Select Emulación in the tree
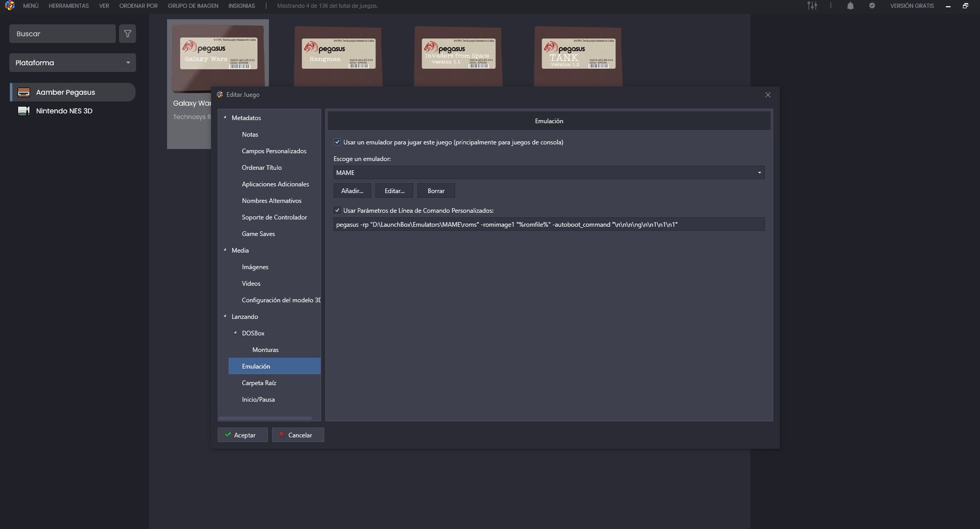The width and height of the screenshot is (980, 529). coord(275,366)
